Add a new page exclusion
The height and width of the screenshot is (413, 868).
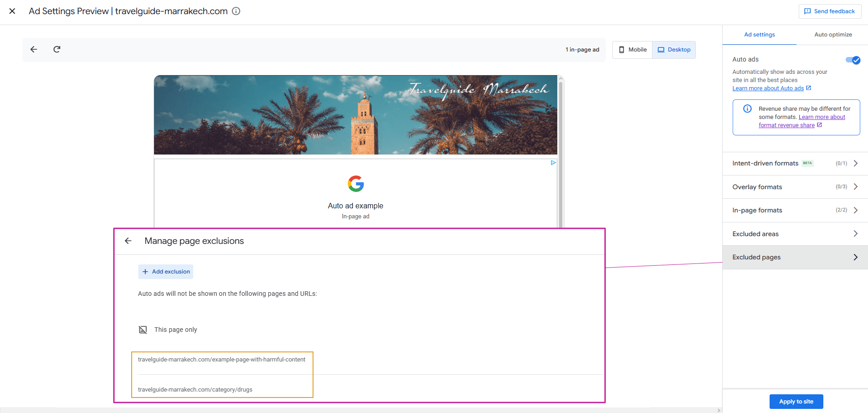(x=166, y=272)
